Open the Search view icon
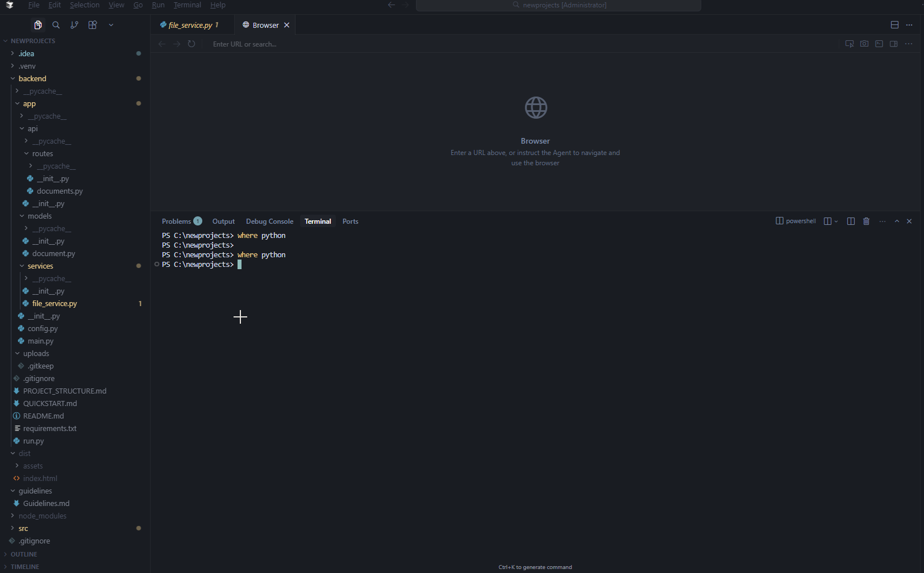 [56, 25]
